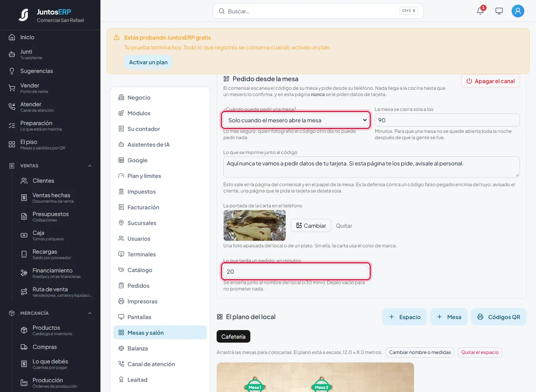Open Negocio settings section
The width and height of the screenshot is (536, 392).
(x=160, y=98)
